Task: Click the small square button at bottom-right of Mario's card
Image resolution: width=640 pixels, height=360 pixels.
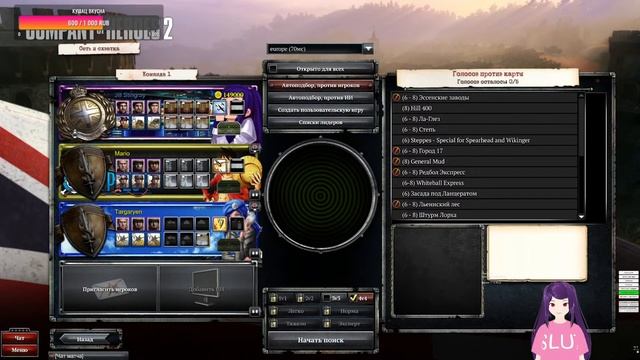Action: (255, 195)
